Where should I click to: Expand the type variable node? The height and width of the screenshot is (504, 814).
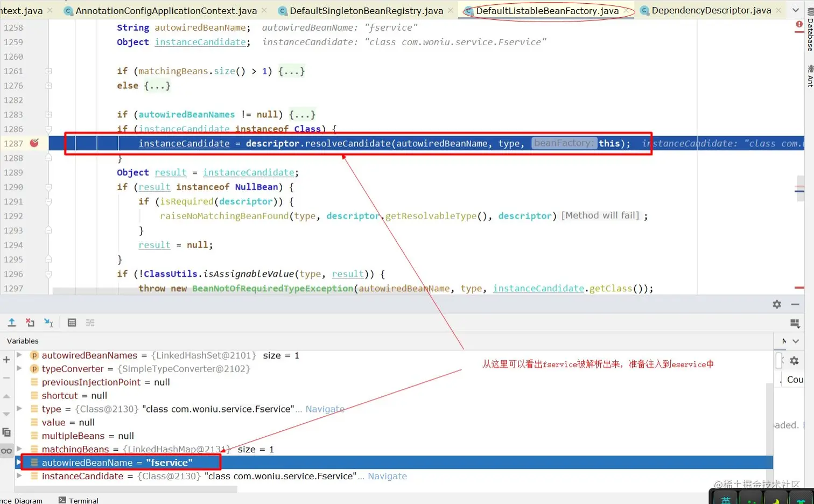tap(19, 409)
